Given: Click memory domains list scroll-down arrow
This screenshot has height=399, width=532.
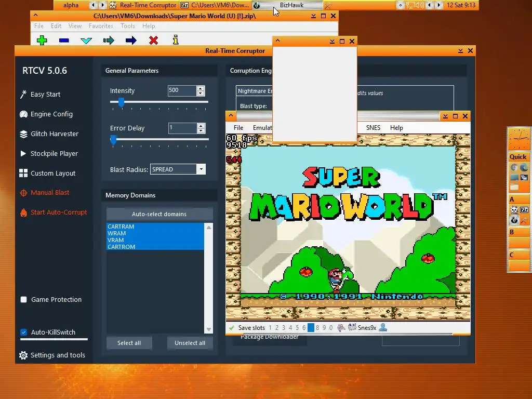Looking at the screenshot, I should pyautogui.click(x=209, y=329).
